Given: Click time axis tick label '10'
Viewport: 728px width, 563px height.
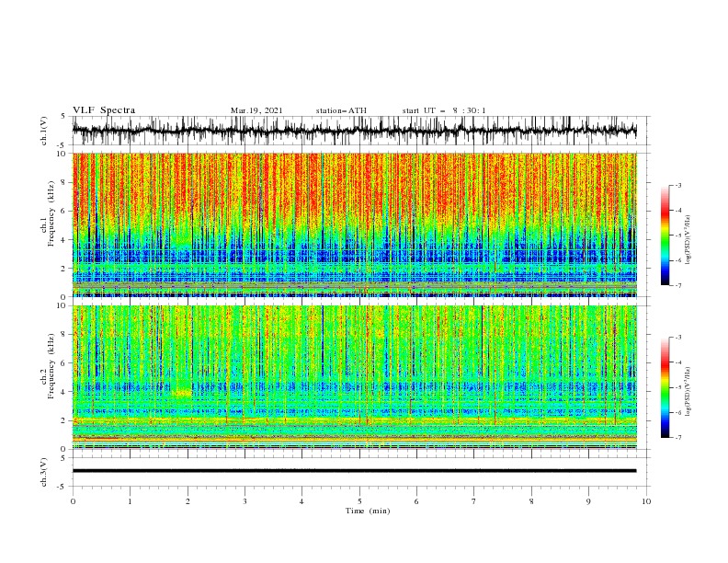Looking at the screenshot, I should point(646,501).
